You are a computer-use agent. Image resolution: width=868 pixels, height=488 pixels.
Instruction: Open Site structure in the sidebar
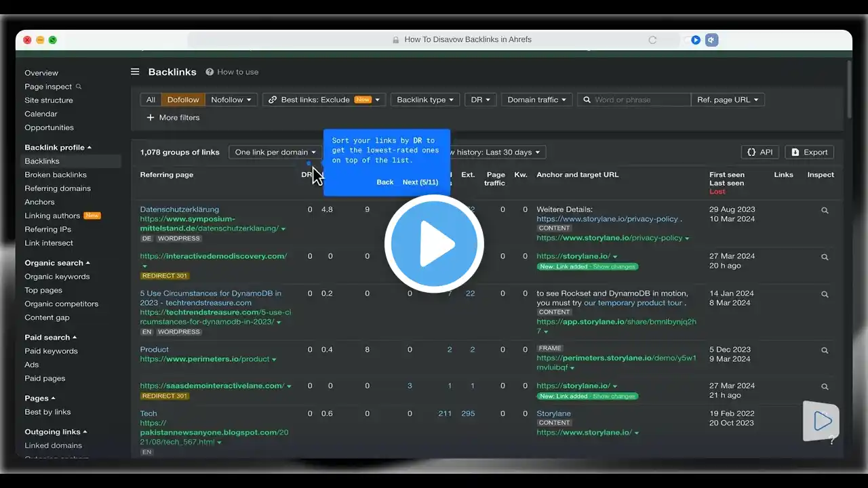click(49, 100)
